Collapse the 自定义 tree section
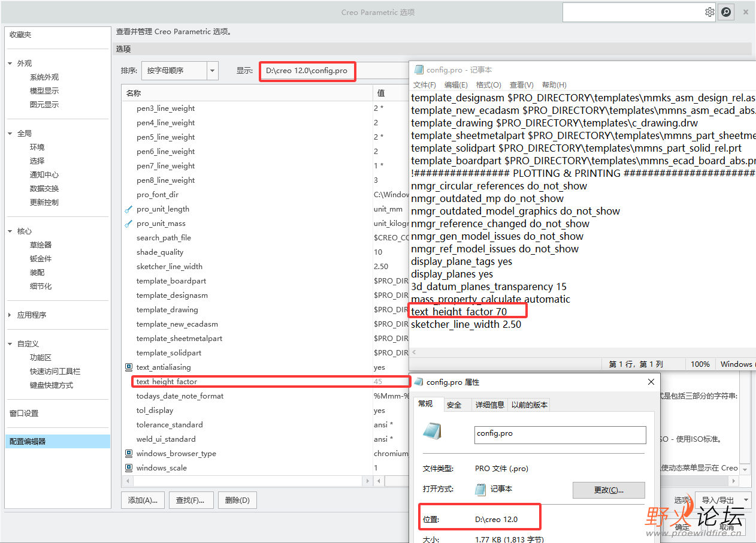 click(x=10, y=344)
